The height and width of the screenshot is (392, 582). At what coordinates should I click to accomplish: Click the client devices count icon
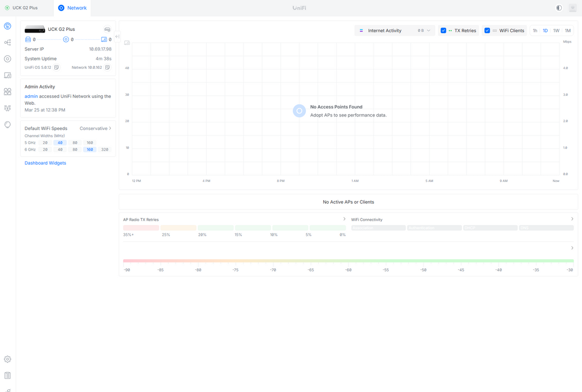point(104,39)
